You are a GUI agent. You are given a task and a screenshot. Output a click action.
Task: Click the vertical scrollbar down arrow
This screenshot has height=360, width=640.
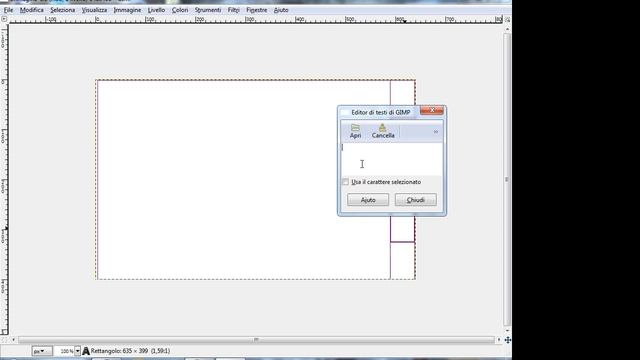[507, 330]
